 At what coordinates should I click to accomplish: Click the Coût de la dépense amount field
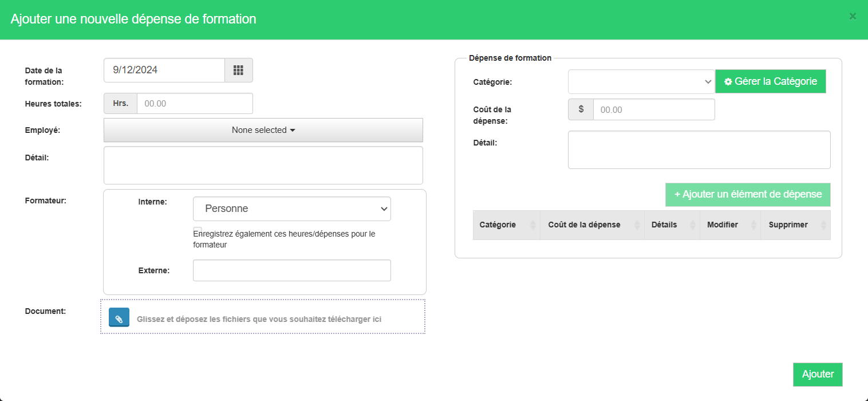click(653, 109)
